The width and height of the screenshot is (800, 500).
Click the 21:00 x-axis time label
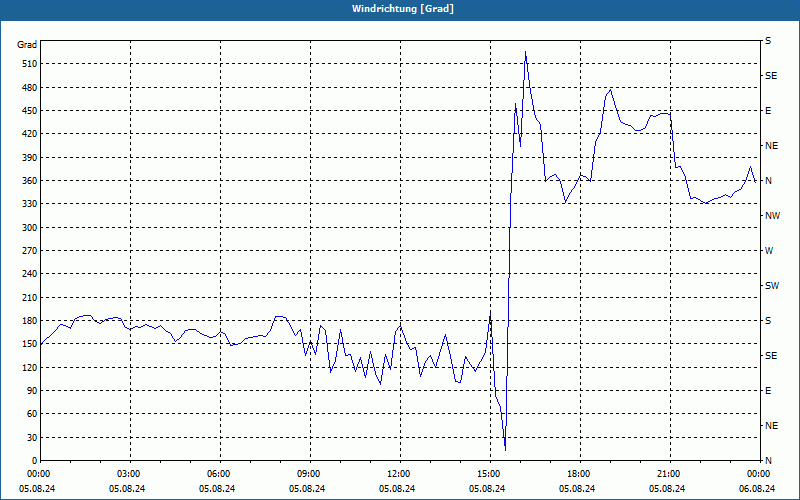pyautogui.click(x=667, y=474)
